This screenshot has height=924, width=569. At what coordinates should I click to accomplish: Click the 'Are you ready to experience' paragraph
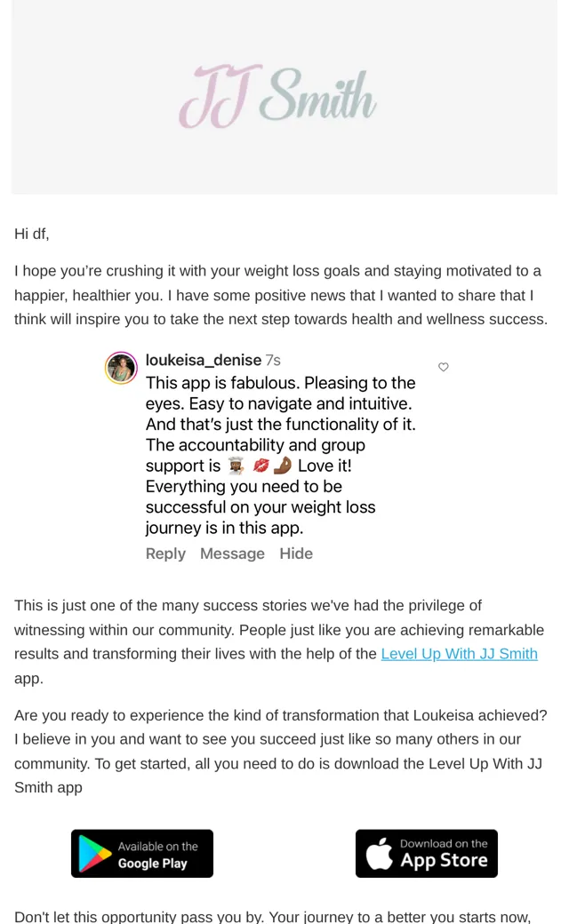(x=281, y=752)
